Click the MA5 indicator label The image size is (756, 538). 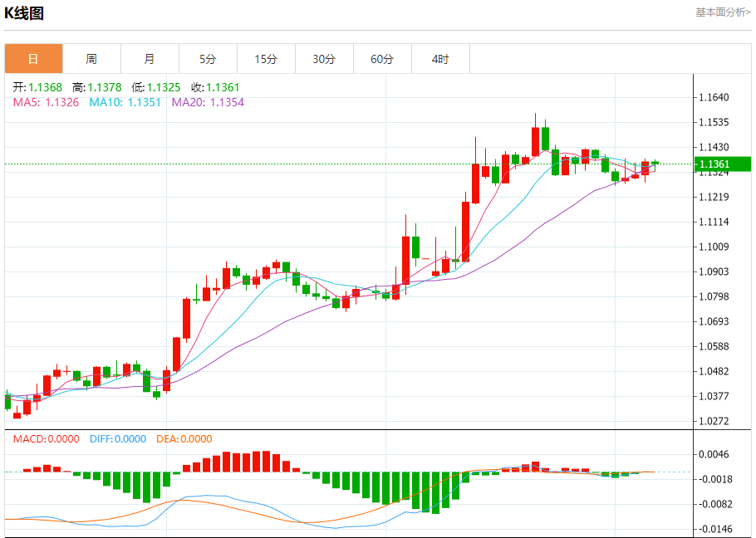click(46, 102)
